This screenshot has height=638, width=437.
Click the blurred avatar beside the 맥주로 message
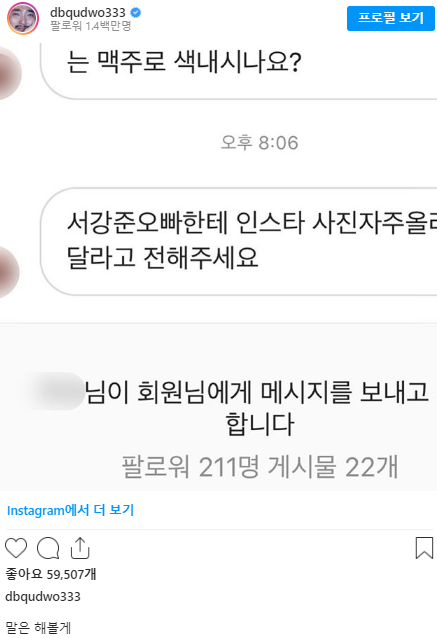coord(9,73)
